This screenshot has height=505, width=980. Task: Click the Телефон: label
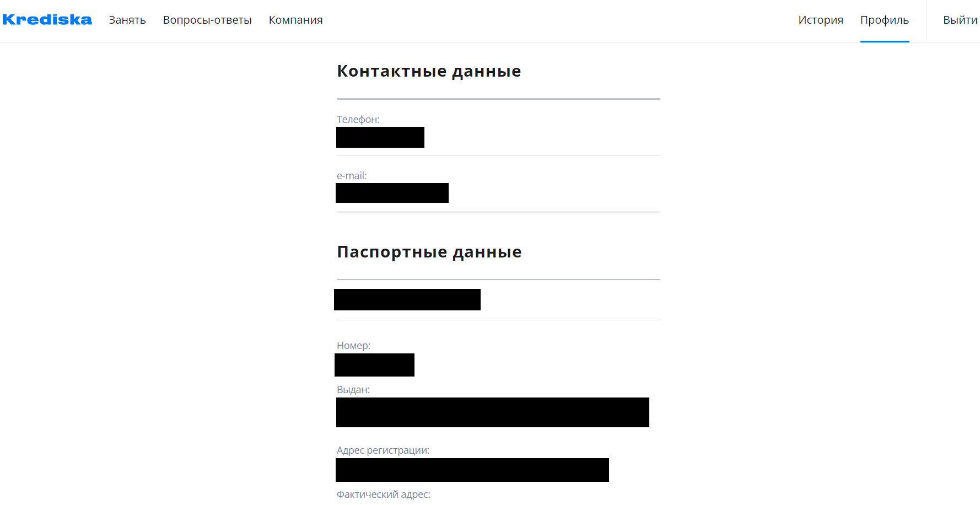[358, 120]
